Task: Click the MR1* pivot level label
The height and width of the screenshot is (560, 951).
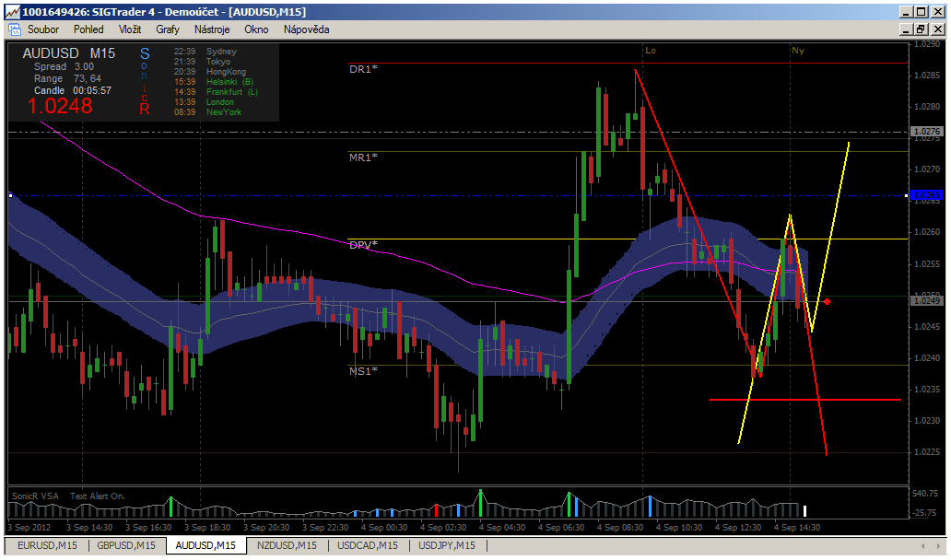Action: coord(363,157)
